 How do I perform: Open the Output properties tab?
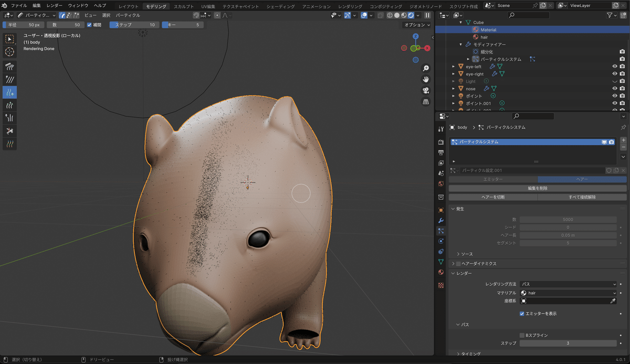tap(441, 153)
